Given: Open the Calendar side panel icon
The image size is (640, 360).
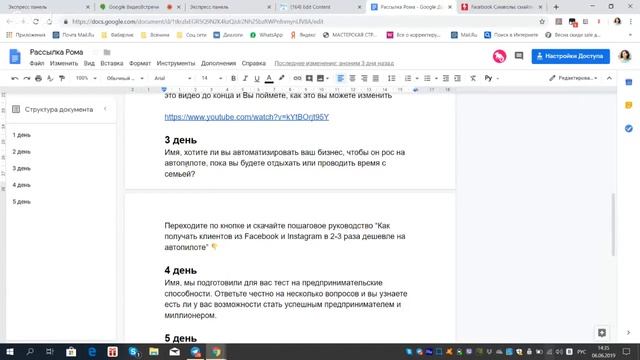Looking at the screenshot, I should pos(629,82).
